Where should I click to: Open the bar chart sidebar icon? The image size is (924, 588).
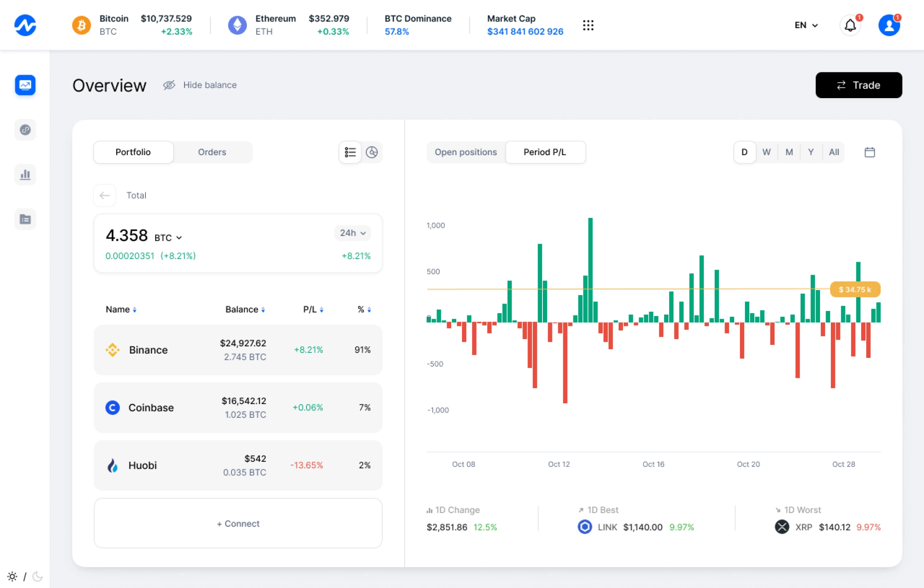coord(25,175)
